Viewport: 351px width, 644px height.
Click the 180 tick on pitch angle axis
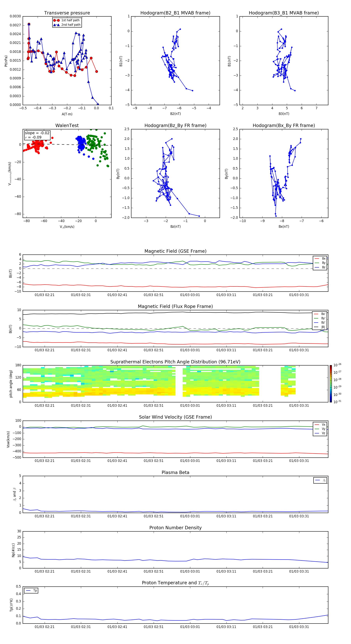pyautogui.click(x=18, y=365)
